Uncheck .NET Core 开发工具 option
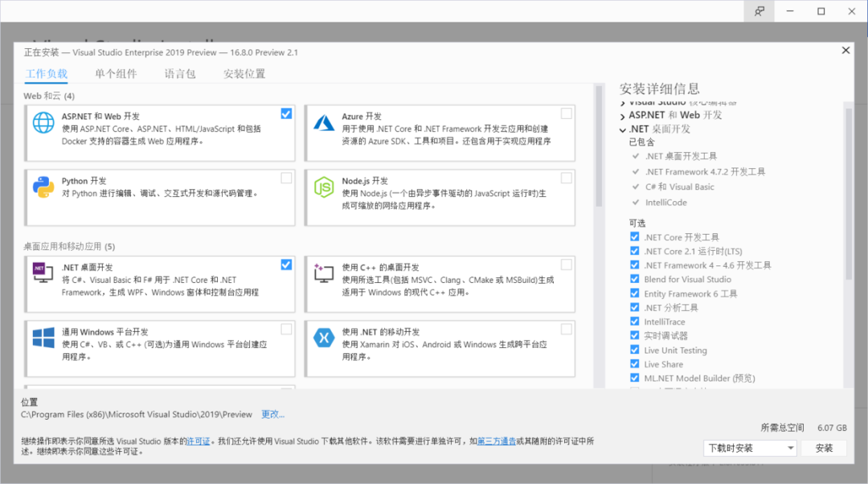Screen dimensions: 868x484 (x=634, y=237)
